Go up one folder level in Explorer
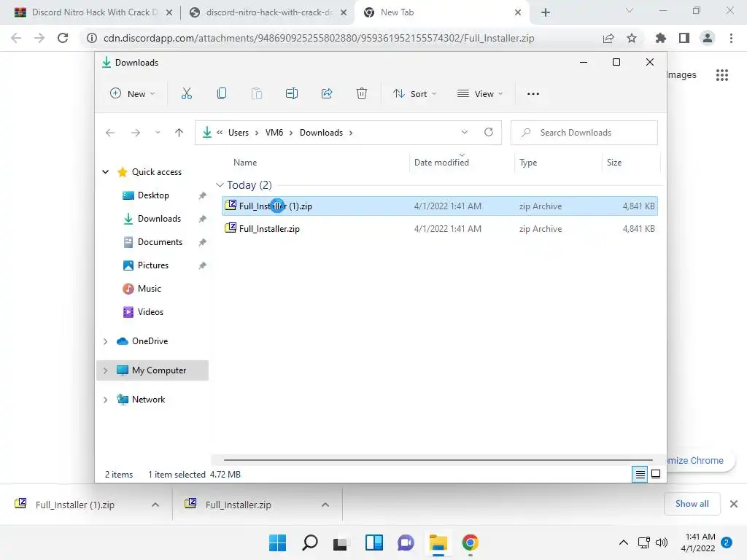The image size is (747, 560). [179, 133]
